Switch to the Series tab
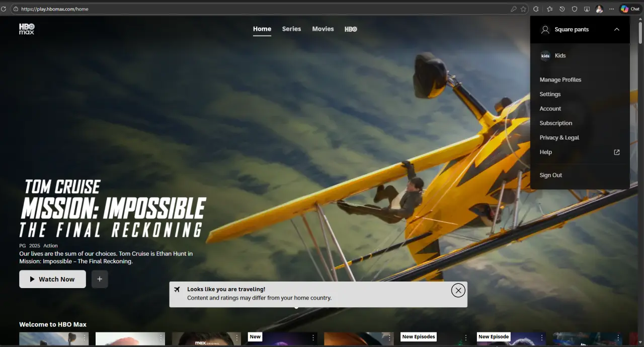 coord(291,29)
